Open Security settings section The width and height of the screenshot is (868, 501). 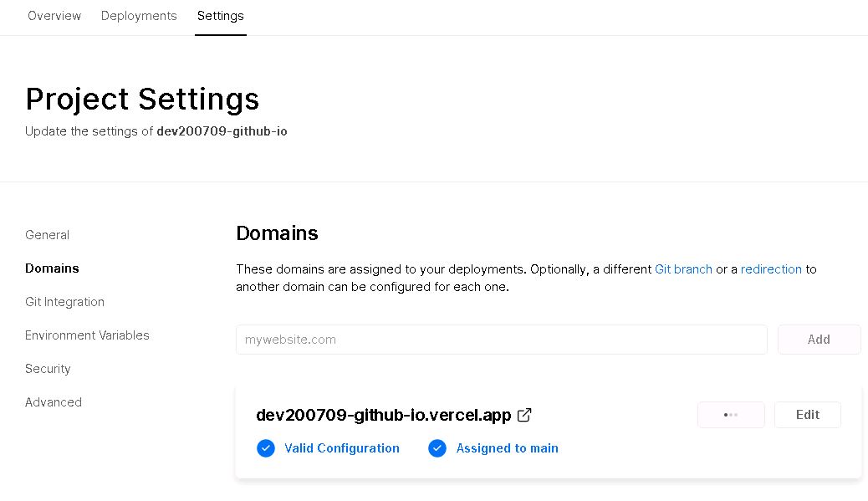48,369
